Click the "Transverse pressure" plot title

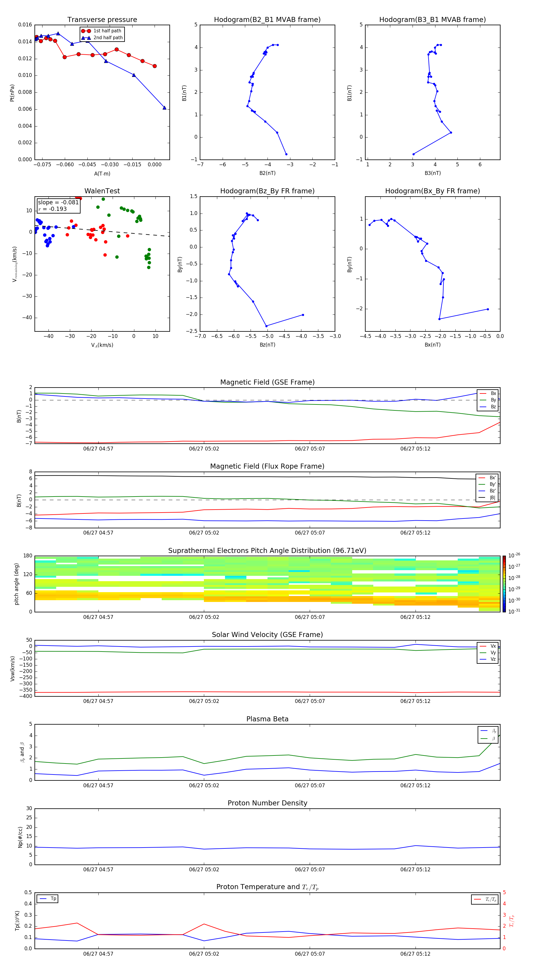coord(102,20)
